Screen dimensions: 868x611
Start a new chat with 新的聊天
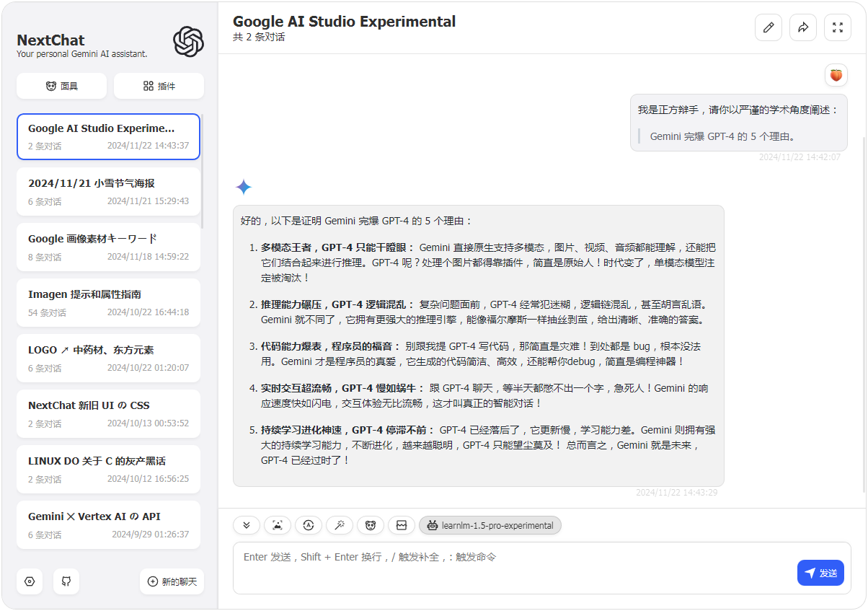(x=172, y=581)
